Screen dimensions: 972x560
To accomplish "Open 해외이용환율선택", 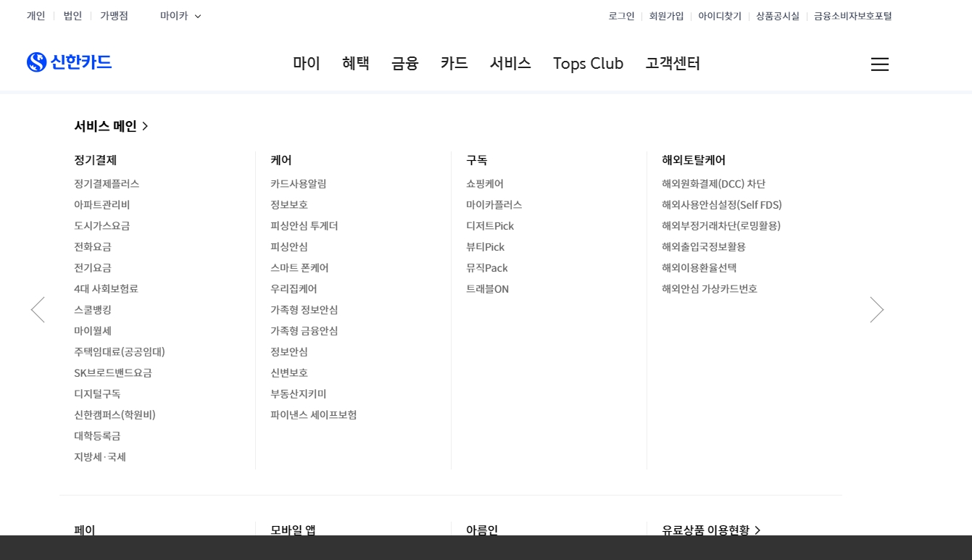I will point(699,268).
